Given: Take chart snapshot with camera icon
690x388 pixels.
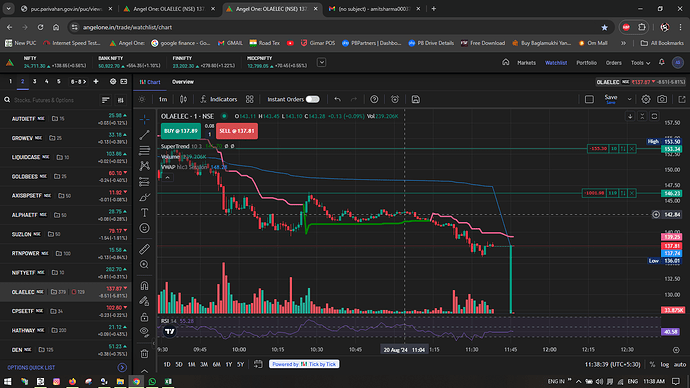Looking at the screenshot, I should 662,99.
